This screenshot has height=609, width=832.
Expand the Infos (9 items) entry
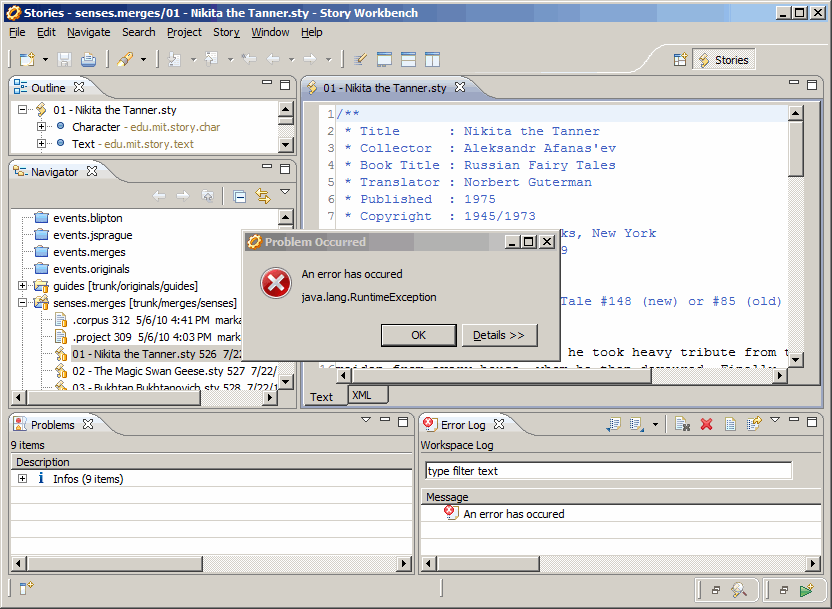point(22,479)
